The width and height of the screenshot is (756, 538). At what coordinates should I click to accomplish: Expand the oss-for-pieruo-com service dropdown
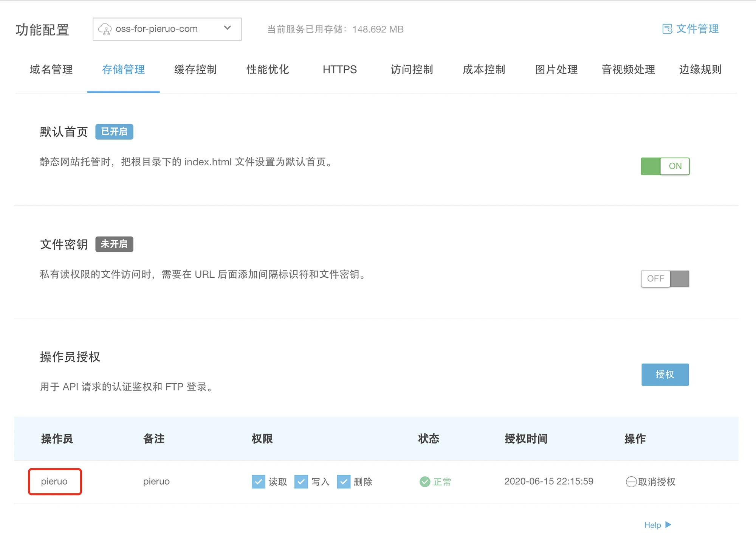(167, 29)
